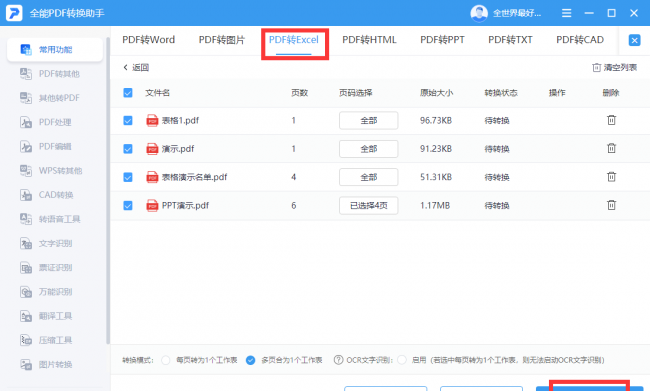
Task: Switch to the PDF转Word tab
Action: (148, 40)
